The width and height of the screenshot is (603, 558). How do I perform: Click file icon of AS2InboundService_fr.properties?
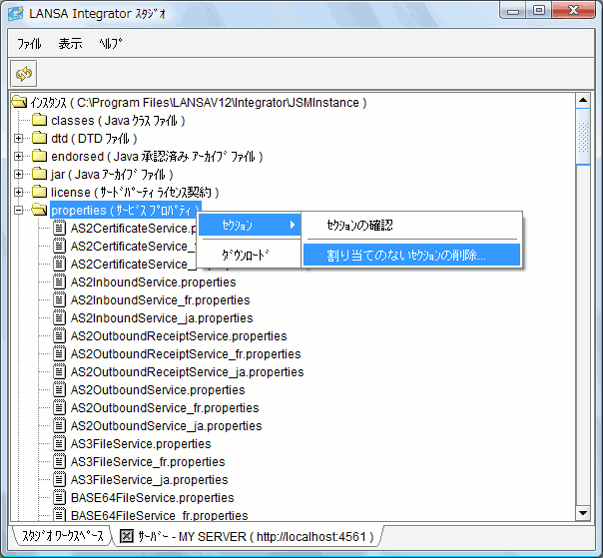click(x=59, y=300)
